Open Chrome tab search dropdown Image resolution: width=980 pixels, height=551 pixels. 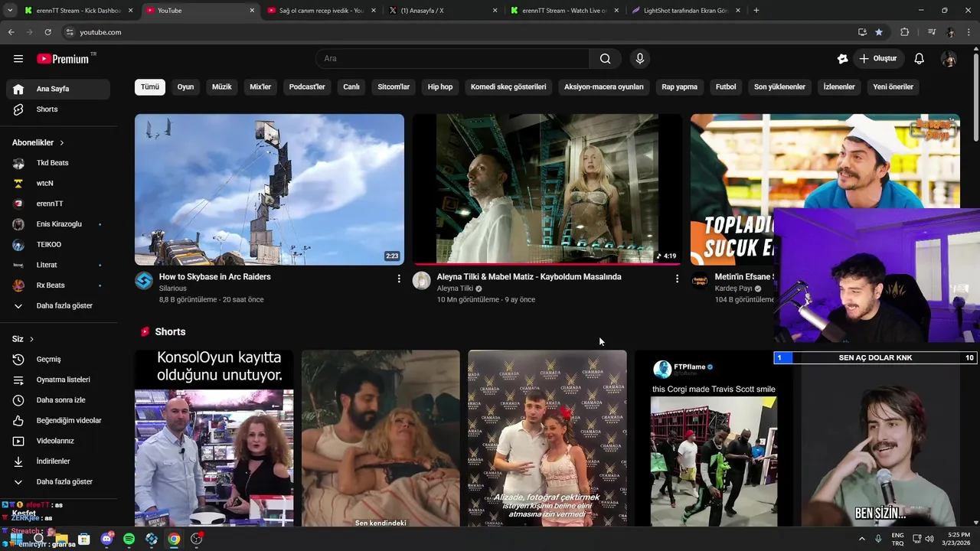[9, 11]
